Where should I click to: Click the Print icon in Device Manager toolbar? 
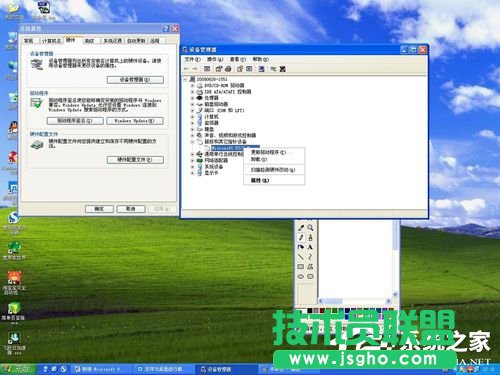[x=228, y=69]
